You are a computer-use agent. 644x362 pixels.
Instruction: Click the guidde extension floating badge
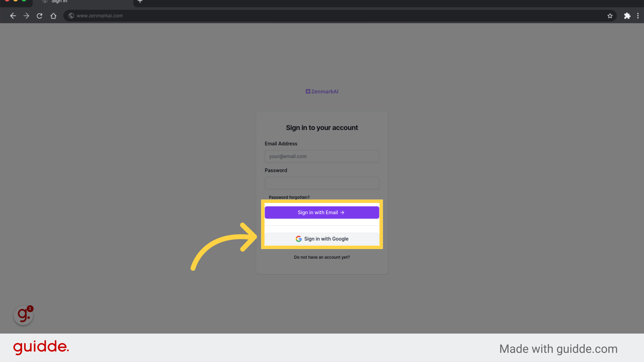23,315
